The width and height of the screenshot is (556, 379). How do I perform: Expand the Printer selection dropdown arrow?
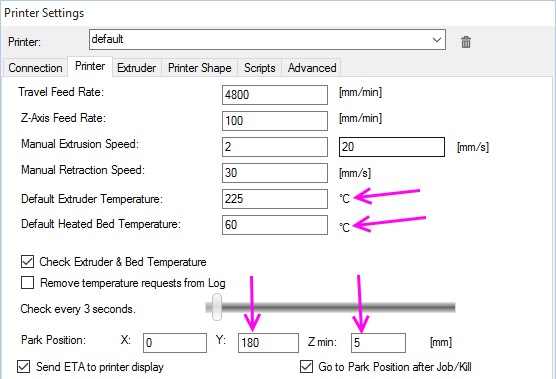tap(437, 40)
